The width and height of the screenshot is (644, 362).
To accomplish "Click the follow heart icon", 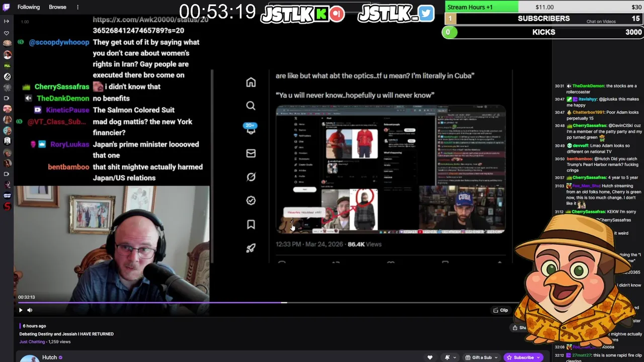I will 430,357.
